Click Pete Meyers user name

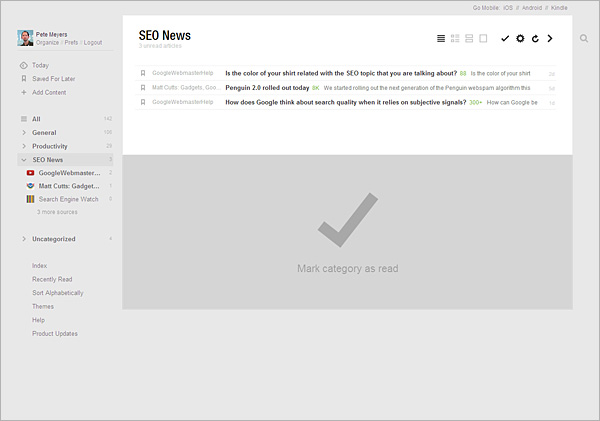(x=51, y=34)
